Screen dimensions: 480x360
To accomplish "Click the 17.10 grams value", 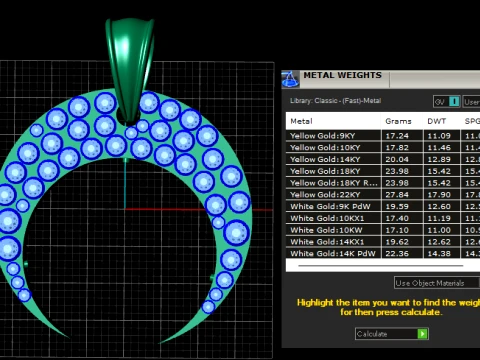I will (x=397, y=230).
